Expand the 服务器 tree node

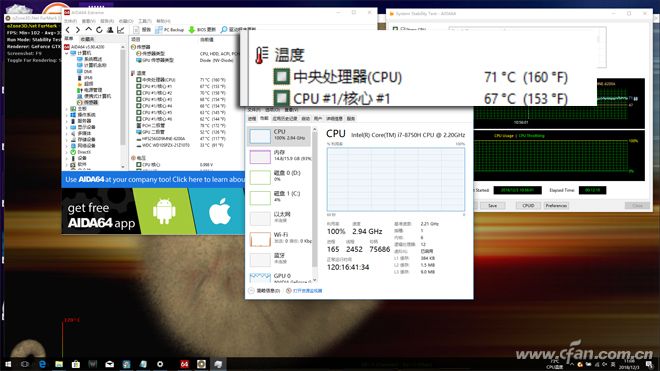click(x=67, y=121)
